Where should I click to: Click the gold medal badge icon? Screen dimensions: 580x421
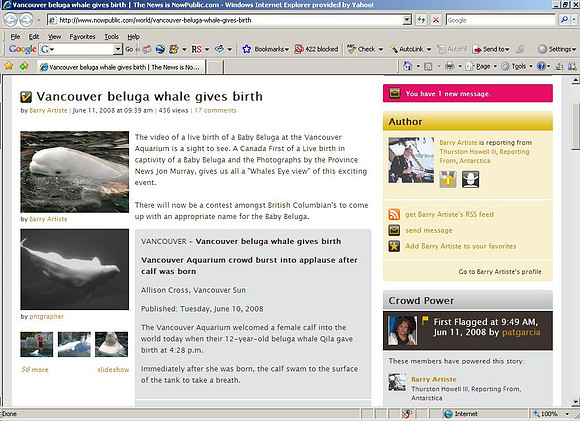[x=448, y=179]
